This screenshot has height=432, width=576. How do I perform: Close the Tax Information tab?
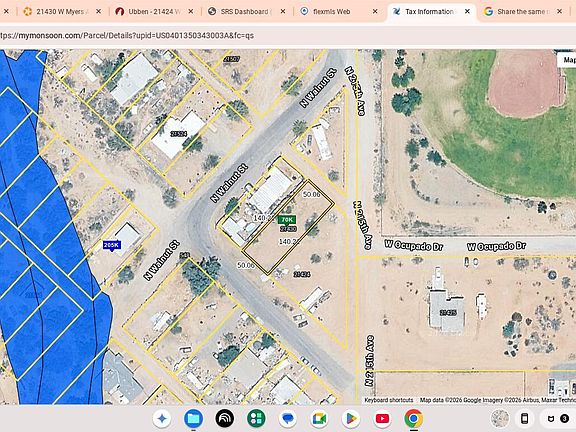[467, 11]
